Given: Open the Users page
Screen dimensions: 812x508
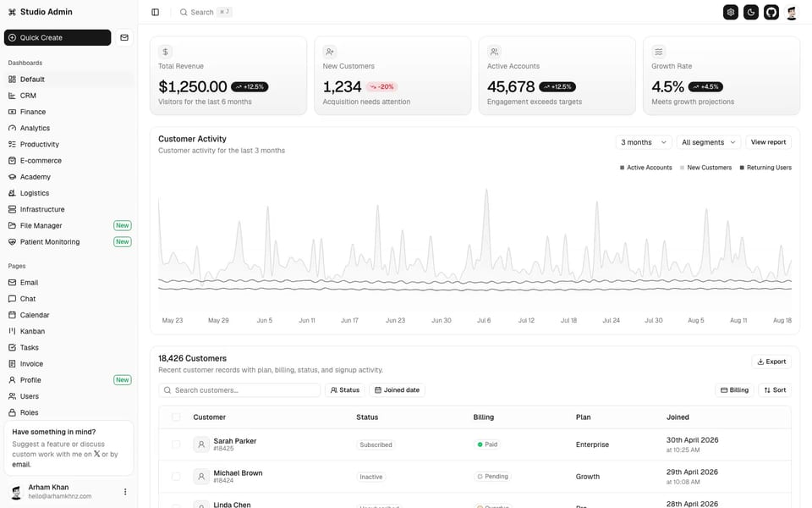Looking at the screenshot, I should 69,396.
